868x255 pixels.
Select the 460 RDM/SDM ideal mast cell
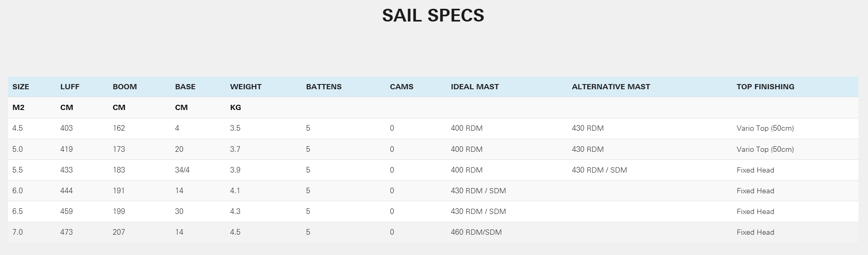[476, 232]
